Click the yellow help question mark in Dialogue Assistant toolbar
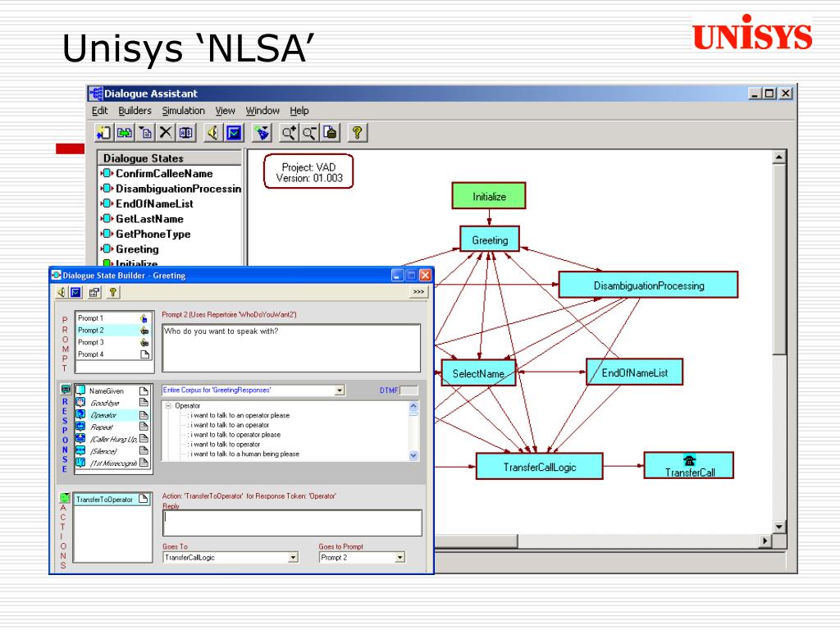This screenshot has width=840, height=630. (x=357, y=132)
